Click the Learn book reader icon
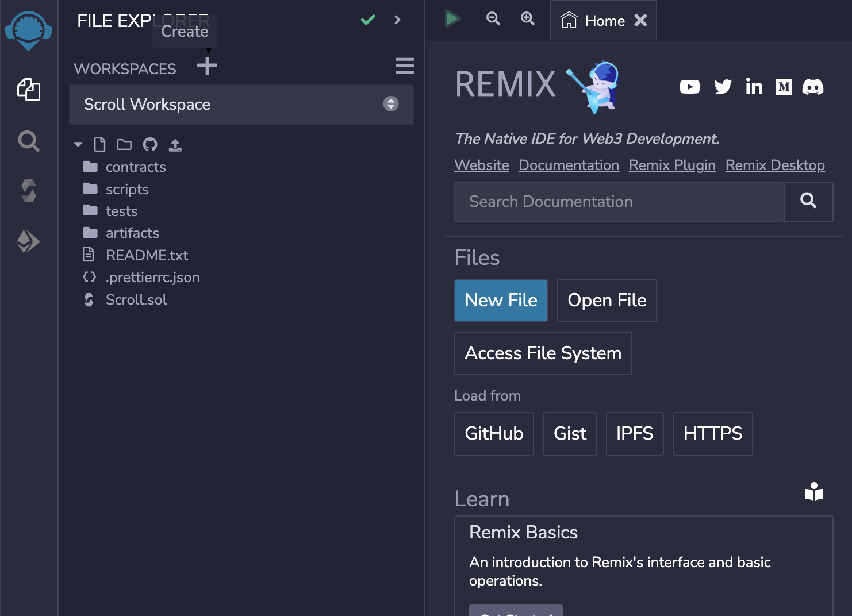This screenshot has width=852, height=616. 814,492
